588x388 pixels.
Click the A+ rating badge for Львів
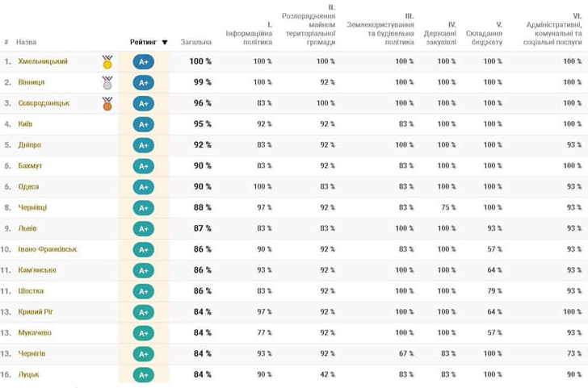(x=144, y=229)
